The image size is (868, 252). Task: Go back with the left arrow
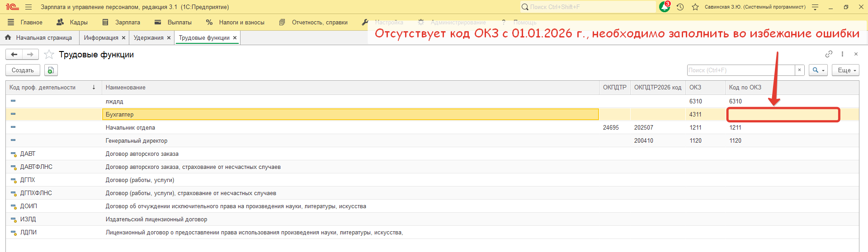(x=14, y=55)
